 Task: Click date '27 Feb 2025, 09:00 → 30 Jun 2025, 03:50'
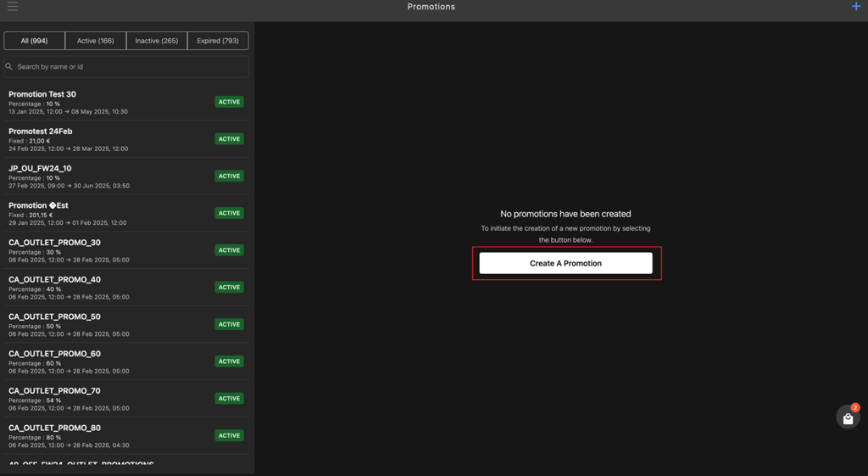click(70, 186)
